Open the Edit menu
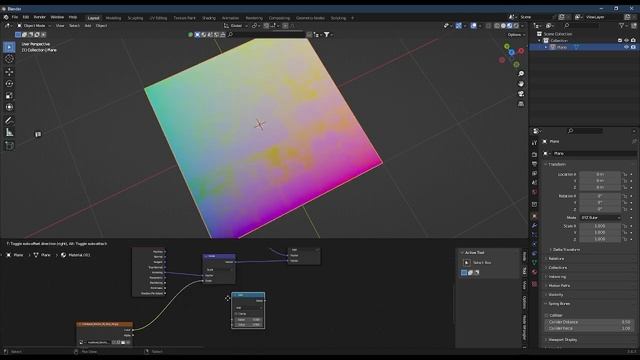Screen dimensions: 640x360 coord(26,17)
